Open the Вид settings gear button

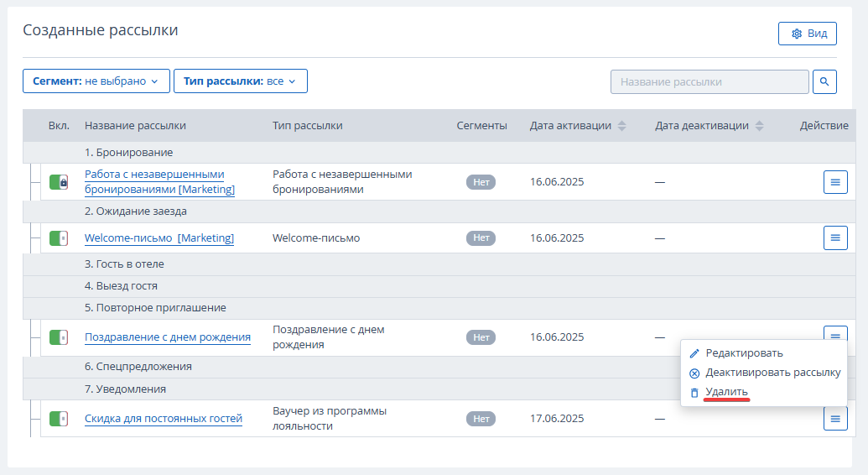point(807,34)
